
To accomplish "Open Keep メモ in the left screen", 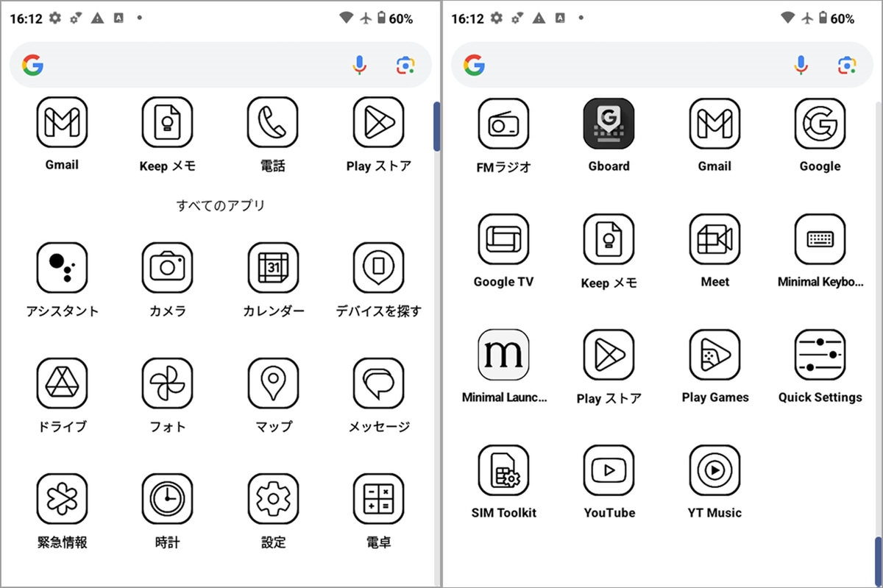I will coord(168,122).
